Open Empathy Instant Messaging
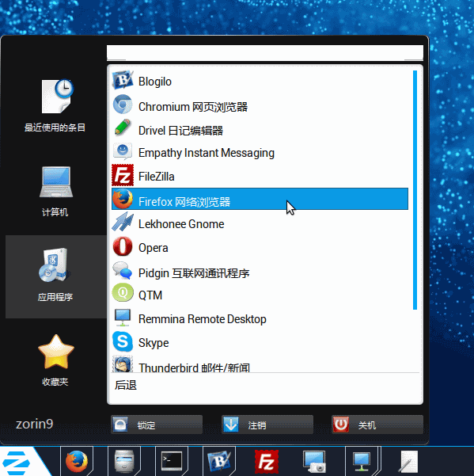Image resolution: width=474 pixels, height=476 pixels. pos(260,152)
